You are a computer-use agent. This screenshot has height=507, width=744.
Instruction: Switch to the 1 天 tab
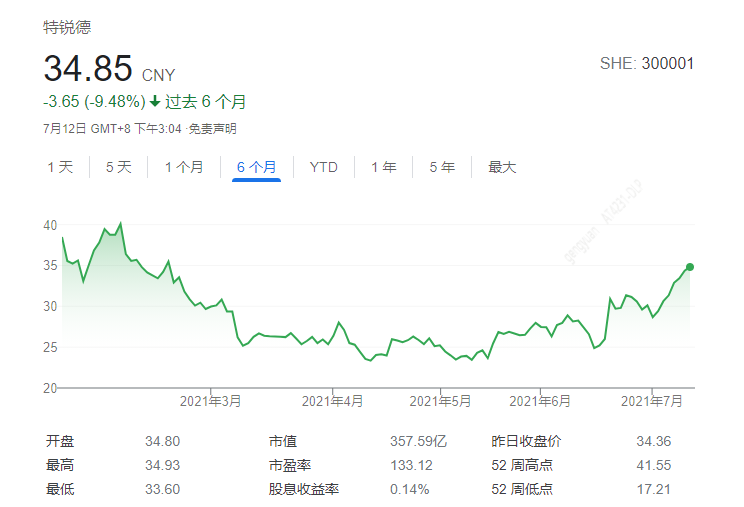click(60, 167)
